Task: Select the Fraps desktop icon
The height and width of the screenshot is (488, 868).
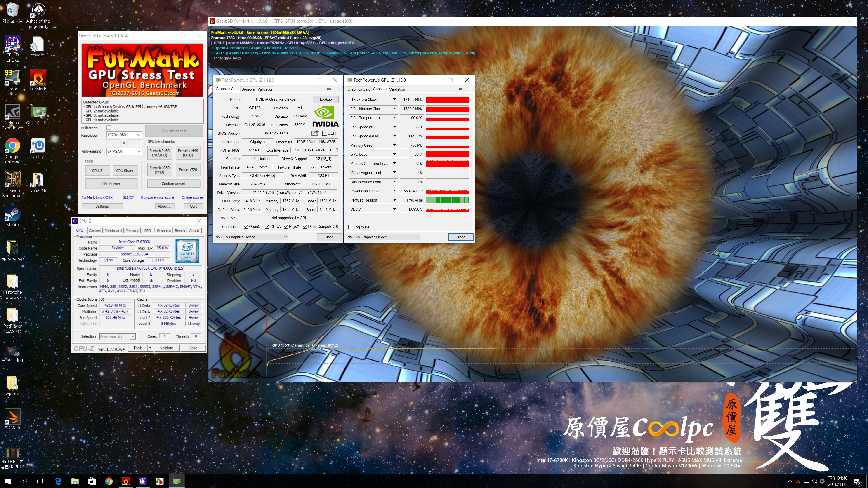Action: [x=12, y=80]
